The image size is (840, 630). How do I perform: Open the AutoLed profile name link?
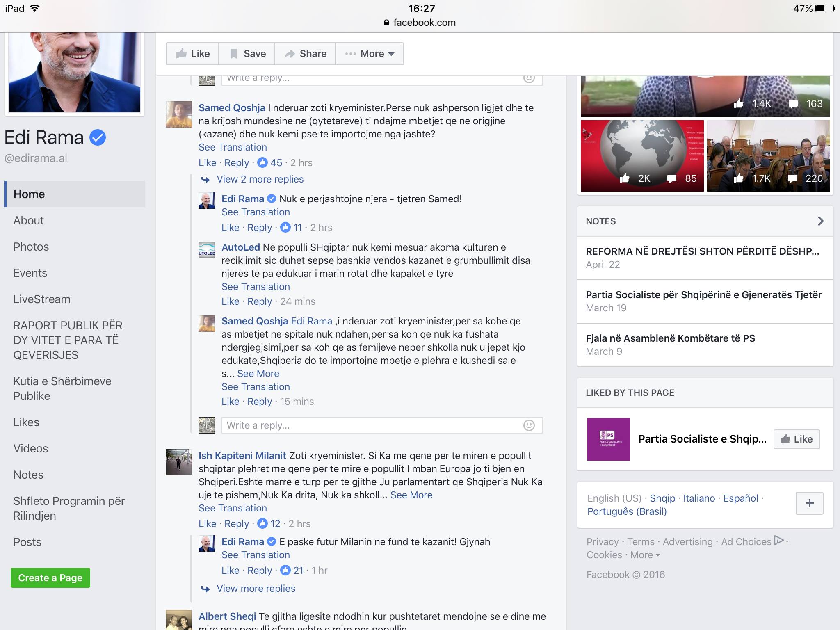click(240, 247)
